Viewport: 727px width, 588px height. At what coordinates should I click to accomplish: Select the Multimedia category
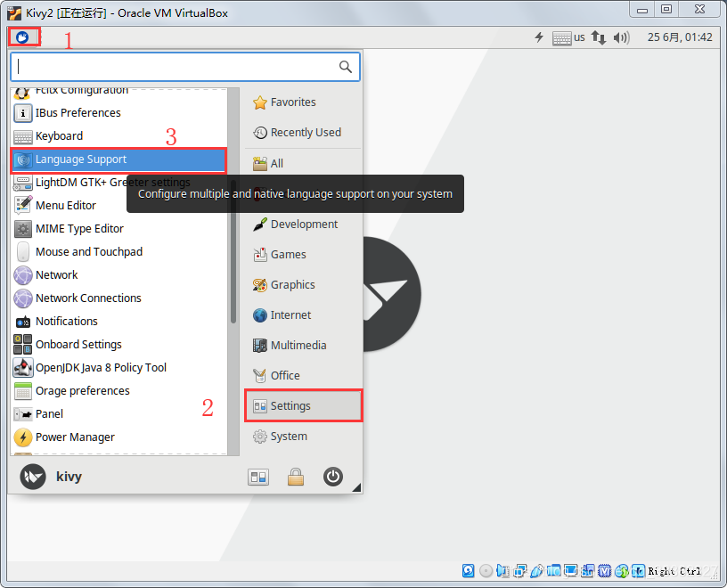coord(303,346)
